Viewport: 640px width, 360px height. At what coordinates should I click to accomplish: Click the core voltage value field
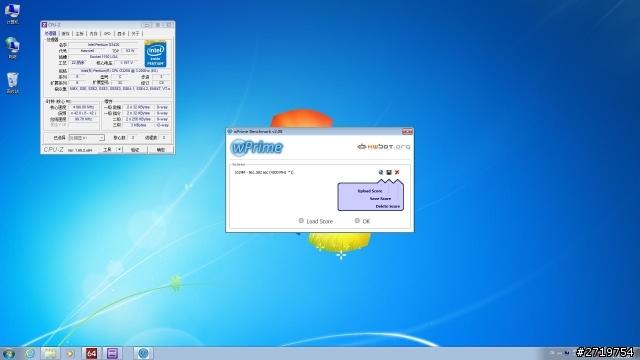[127, 63]
